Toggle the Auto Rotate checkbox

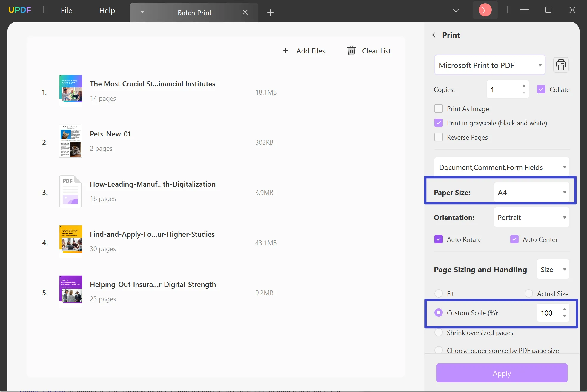point(439,239)
